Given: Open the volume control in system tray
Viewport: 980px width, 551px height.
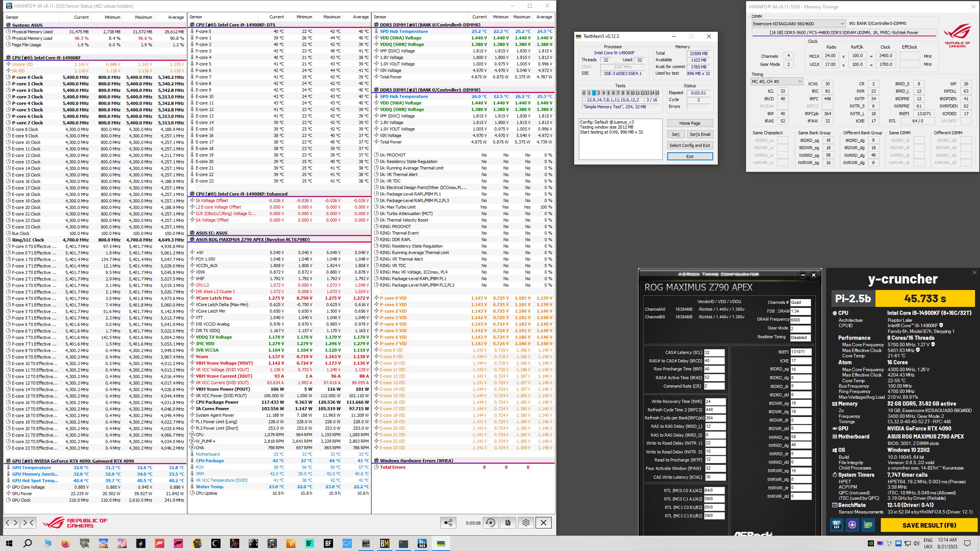Looking at the screenshot, I should coord(916,543).
